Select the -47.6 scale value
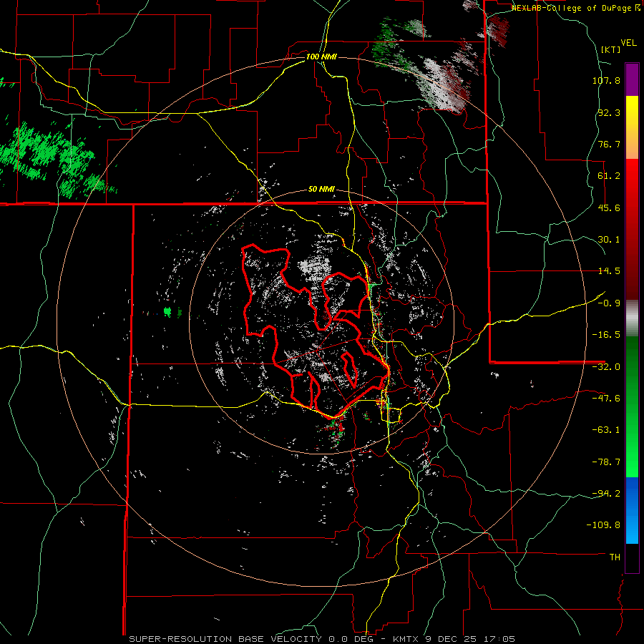The width and height of the screenshot is (644, 644). coord(606,399)
